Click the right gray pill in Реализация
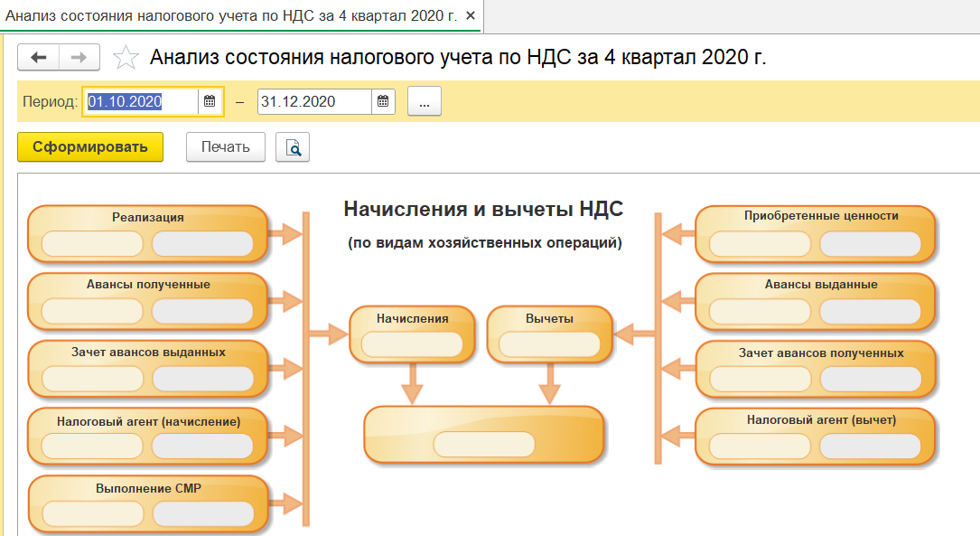This screenshot has height=536, width=980. [x=202, y=244]
